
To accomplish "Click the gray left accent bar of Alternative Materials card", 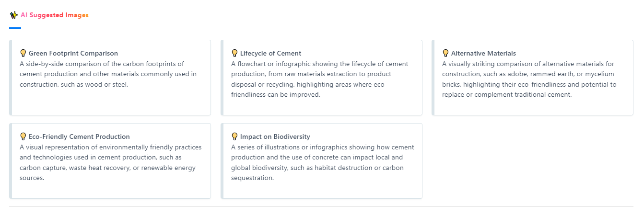I will [x=433, y=78].
